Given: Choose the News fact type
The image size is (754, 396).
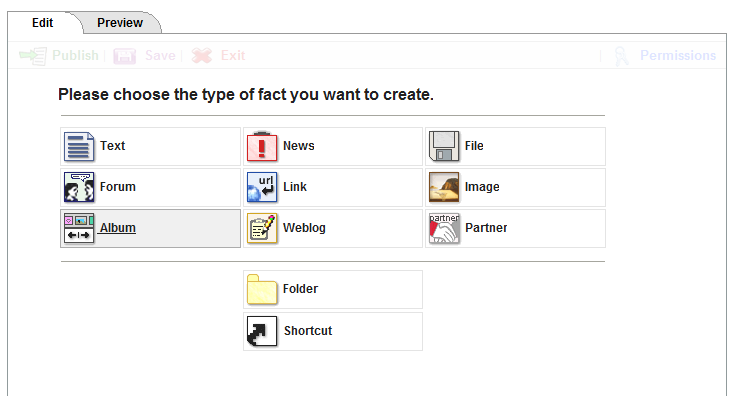Looking at the screenshot, I should pyautogui.click(x=333, y=147).
